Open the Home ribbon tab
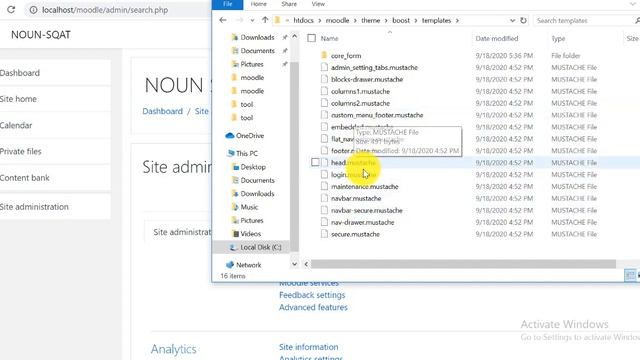 click(x=258, y=4)
